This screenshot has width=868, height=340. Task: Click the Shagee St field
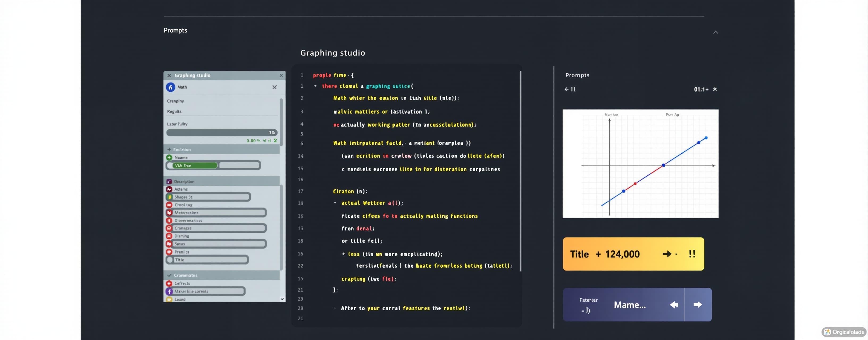pos(208,197)
